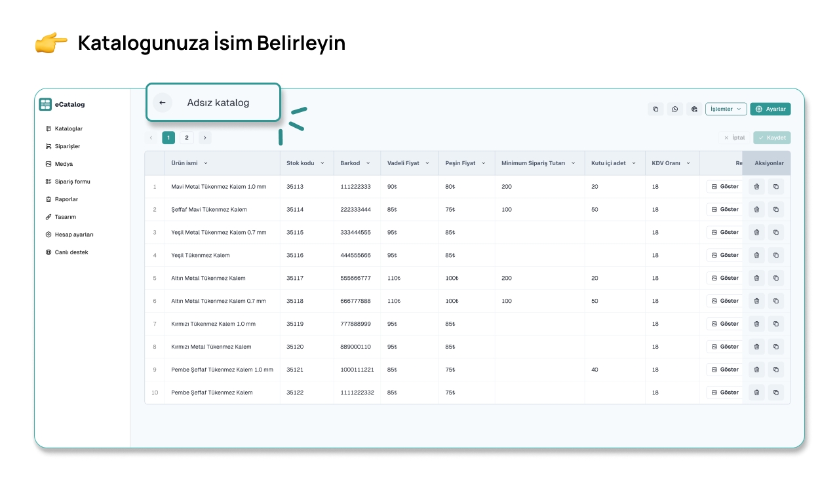Image resolution: width=839 pixels, height=504 pixels.
Task: Expand the KDV Oranı column options
Action: click(x=688, y=163)
